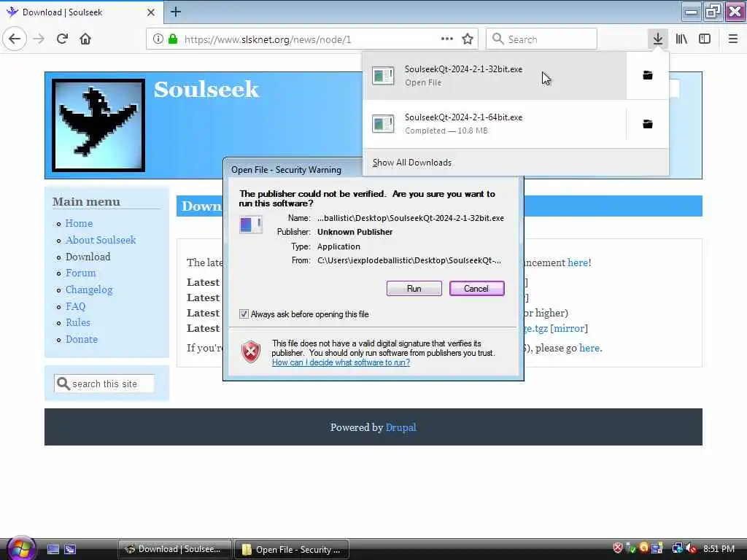Click Run in the Security Warning
The height and width of the screenshot is (560, 747).
414,289
